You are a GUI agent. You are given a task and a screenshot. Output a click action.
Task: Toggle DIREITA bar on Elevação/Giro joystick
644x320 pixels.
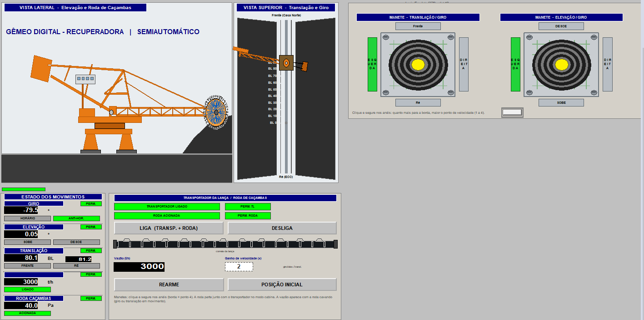(x=608, y=64)
